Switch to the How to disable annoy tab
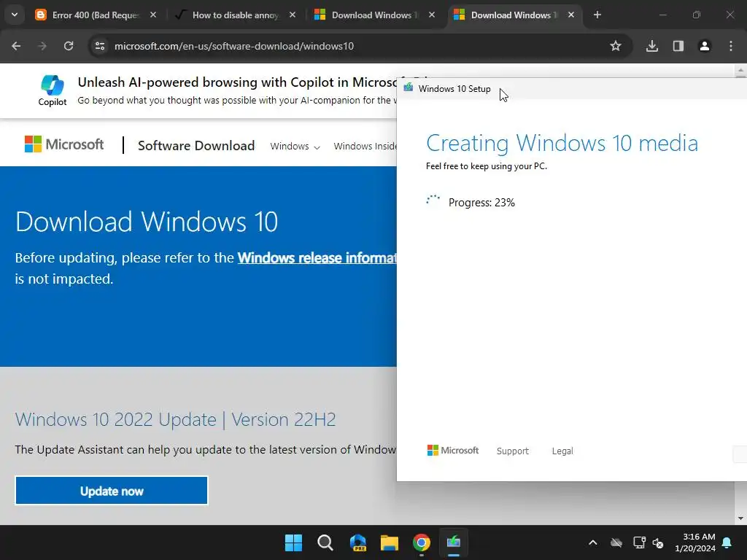 [236, 15]
